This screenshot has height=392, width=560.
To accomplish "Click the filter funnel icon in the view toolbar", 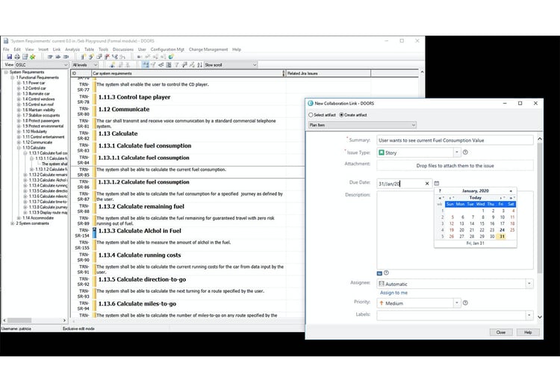I will click(x=176, y=65).
